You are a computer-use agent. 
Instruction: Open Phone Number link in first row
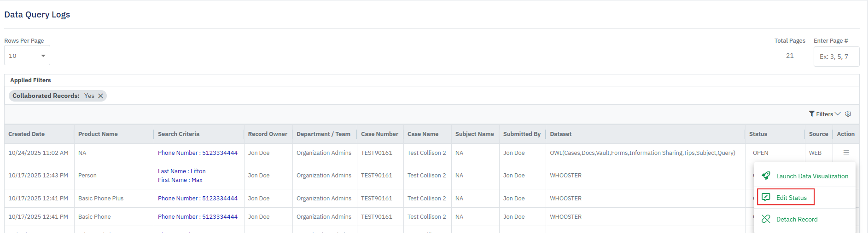198,153
